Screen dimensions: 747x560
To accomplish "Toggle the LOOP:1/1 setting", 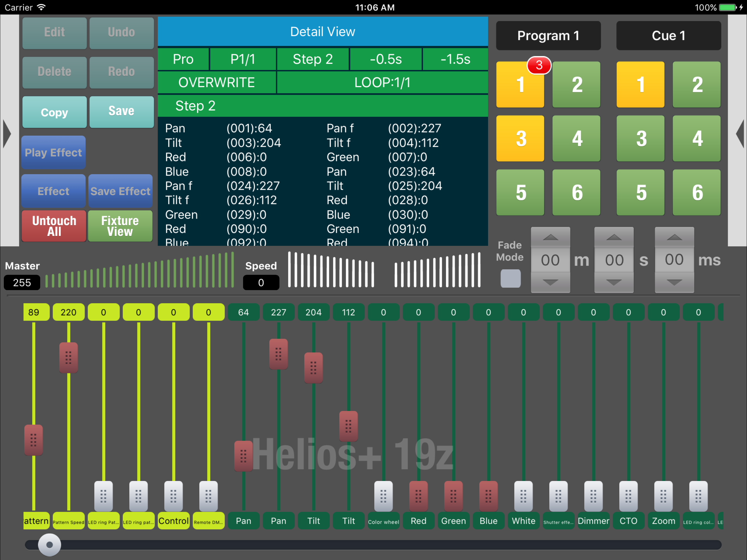I will point(382,82).
